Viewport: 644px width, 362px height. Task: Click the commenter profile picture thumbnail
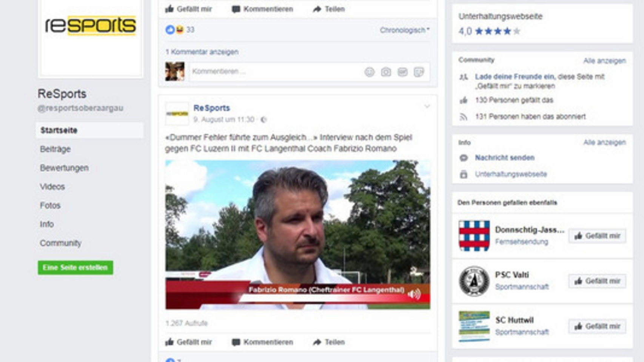(x=175, y=71)
